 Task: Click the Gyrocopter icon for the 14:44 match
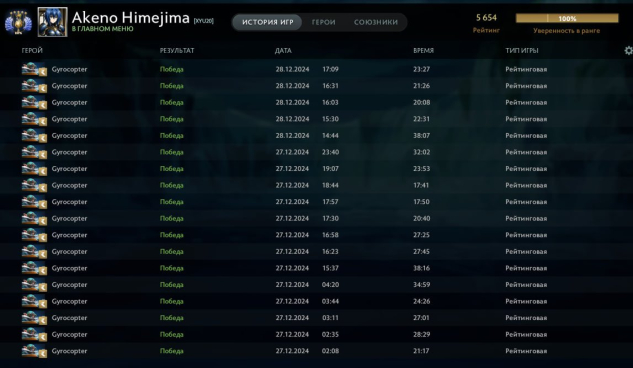click(34, 136)
